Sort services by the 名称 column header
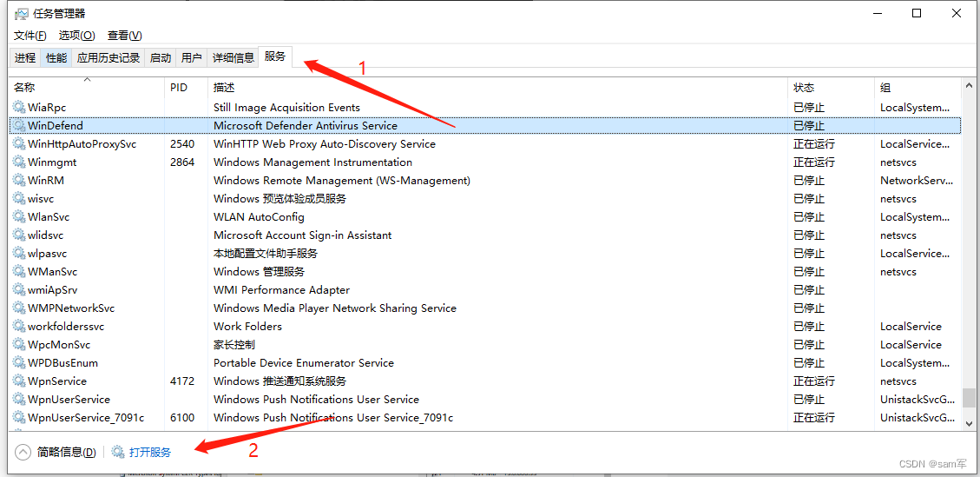 point(87,88)
